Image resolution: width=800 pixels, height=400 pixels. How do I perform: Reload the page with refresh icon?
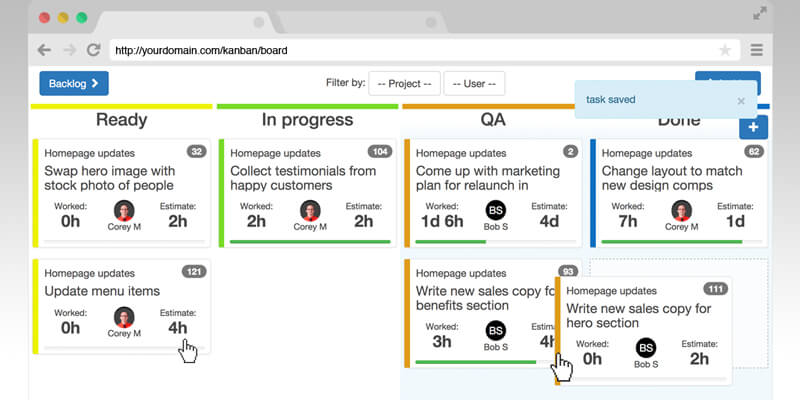[93, 50]
